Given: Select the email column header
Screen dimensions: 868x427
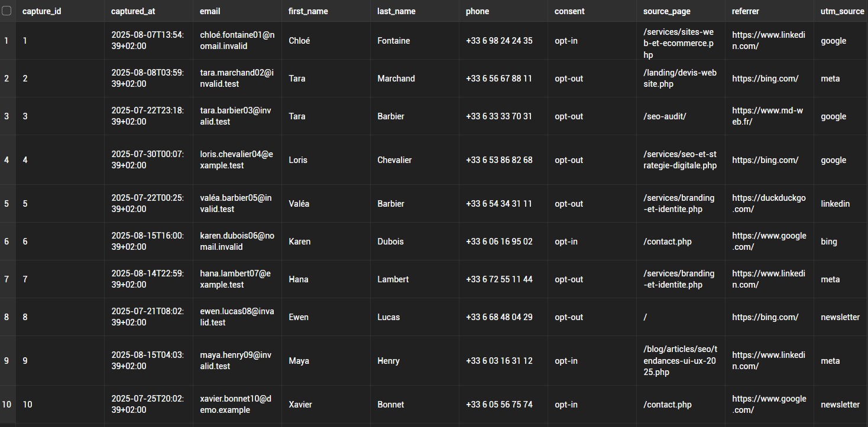Looking at the screenshot, I should (210, 11).
